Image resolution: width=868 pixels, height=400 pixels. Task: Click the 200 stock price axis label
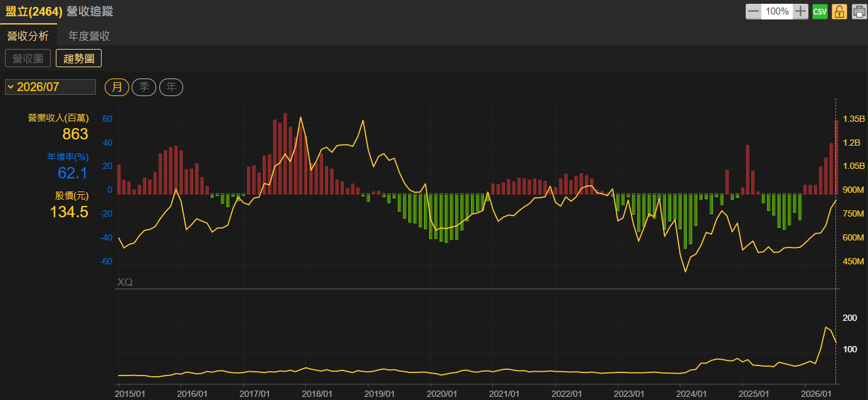tap(850, 318)
